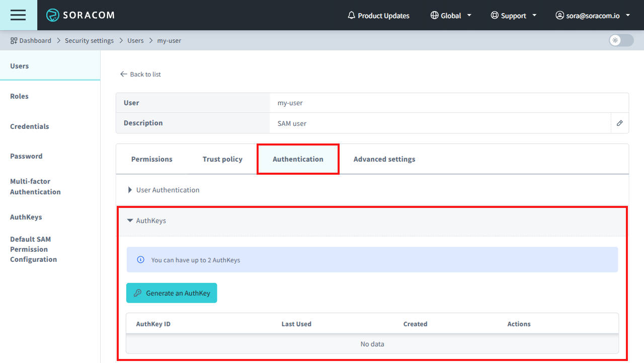Open the hamburger navigation menu
Image resolution: width=644 pixels, height=363 pixels.
18,15
